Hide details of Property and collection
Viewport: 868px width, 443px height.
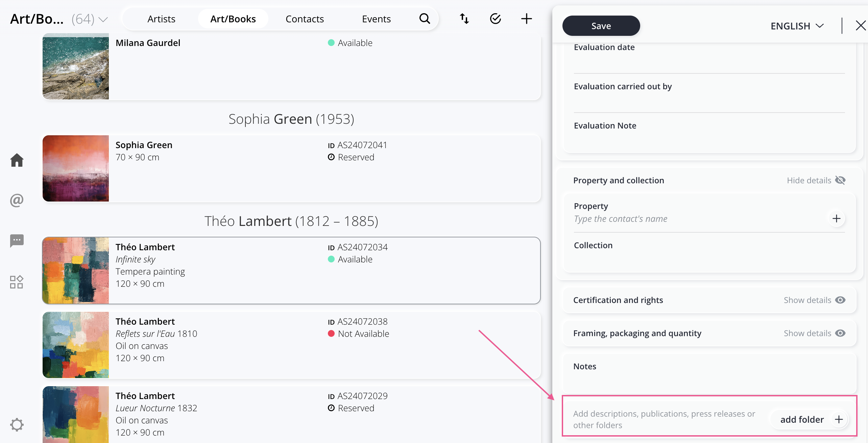(816, 180)
